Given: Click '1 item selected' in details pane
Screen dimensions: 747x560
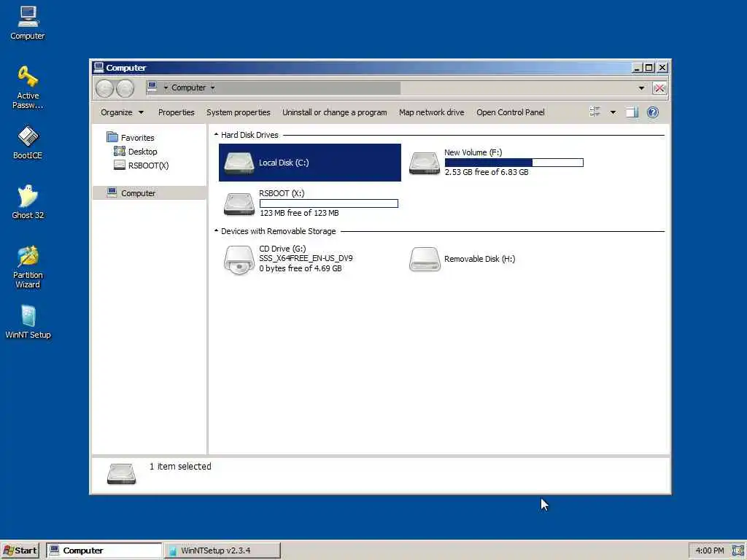Looking at the screenshot, I should tap(180, 467).
